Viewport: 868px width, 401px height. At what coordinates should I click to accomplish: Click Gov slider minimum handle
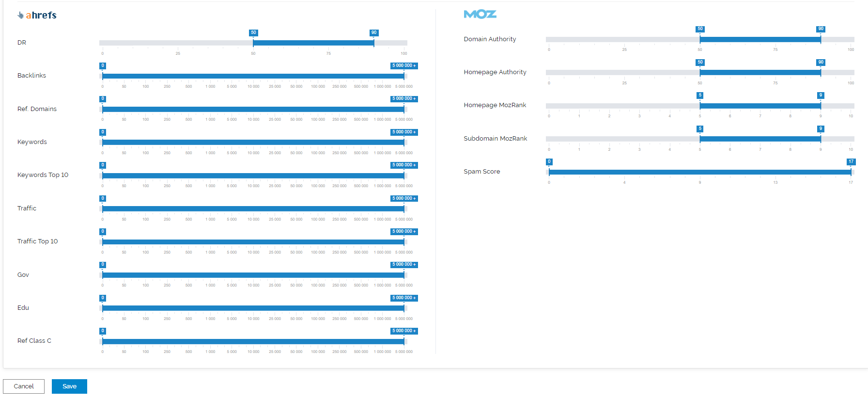click(x=103, y=274)
